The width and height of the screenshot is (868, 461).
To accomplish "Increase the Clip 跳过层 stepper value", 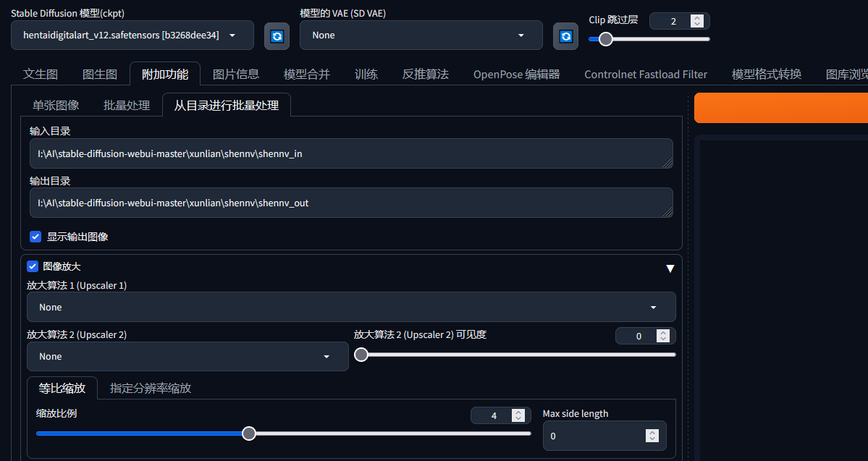I will click(x=696, y=18).
